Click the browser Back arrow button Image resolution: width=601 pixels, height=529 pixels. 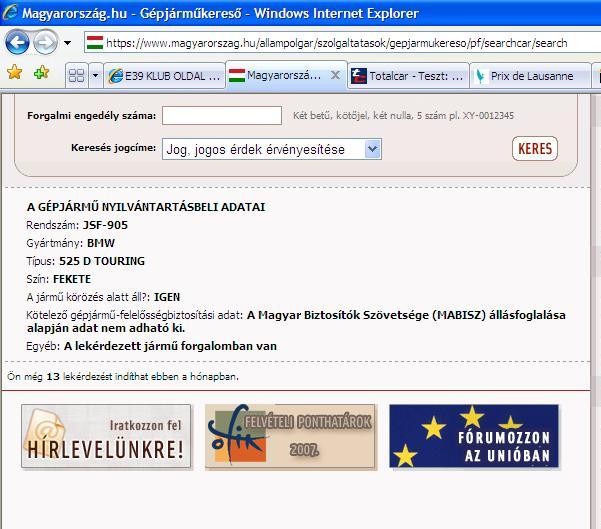coord(17,43)
